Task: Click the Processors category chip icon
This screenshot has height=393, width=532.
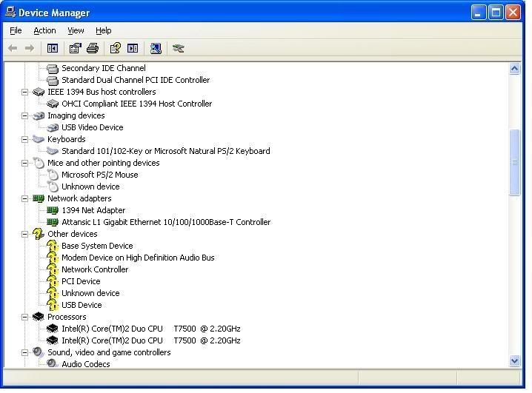Action: click(39, 317)
